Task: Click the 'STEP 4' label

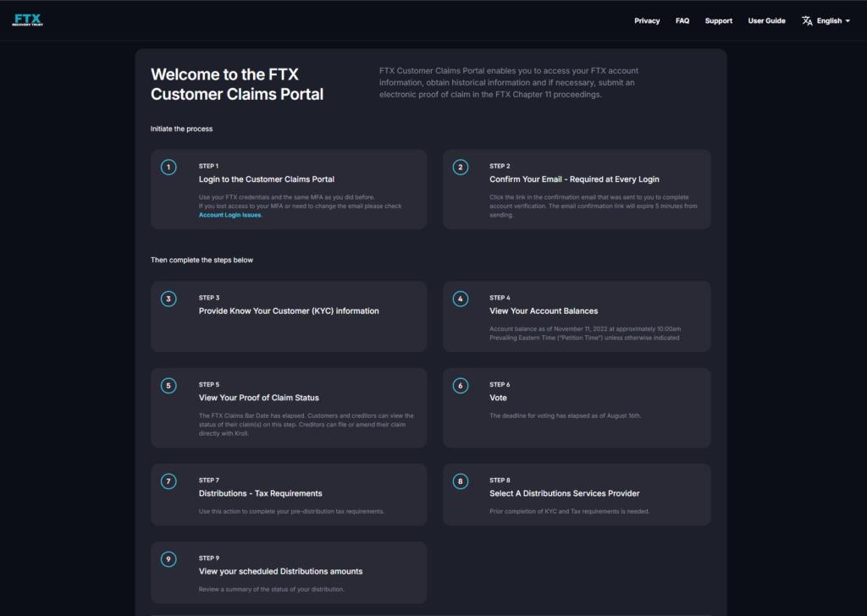Action: click(x=500, y=298)
